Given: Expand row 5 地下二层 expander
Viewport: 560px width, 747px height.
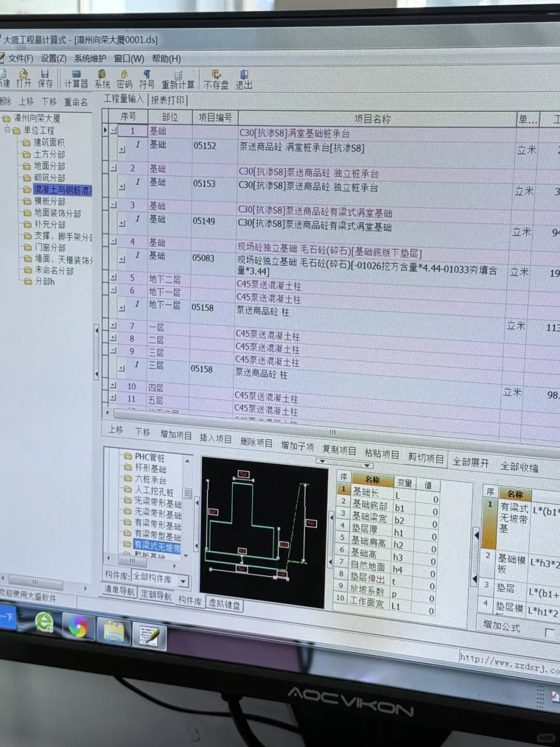Looking at the screenshot, I should (x=113, y=278).
